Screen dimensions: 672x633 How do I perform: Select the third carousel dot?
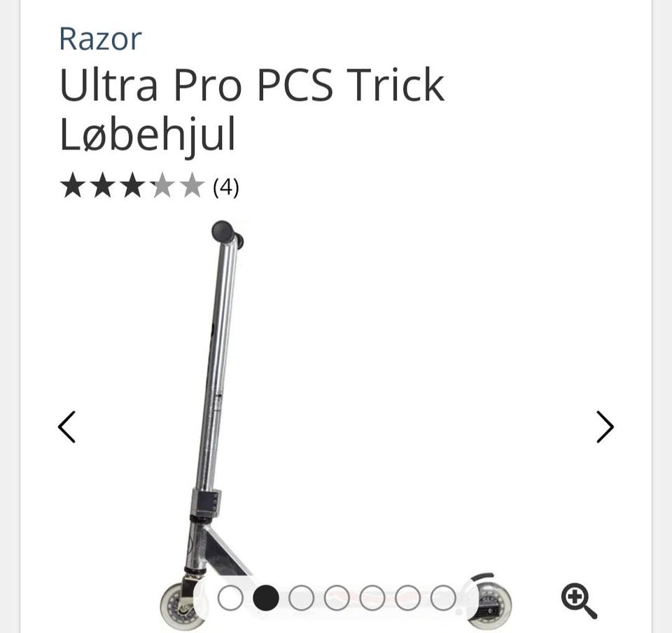pos(301,598)
